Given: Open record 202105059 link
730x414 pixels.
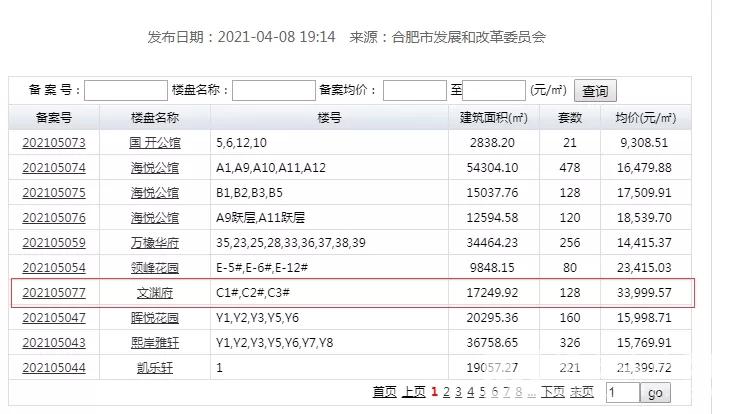Looking at the screenshot, I should [x=54, y=243].
